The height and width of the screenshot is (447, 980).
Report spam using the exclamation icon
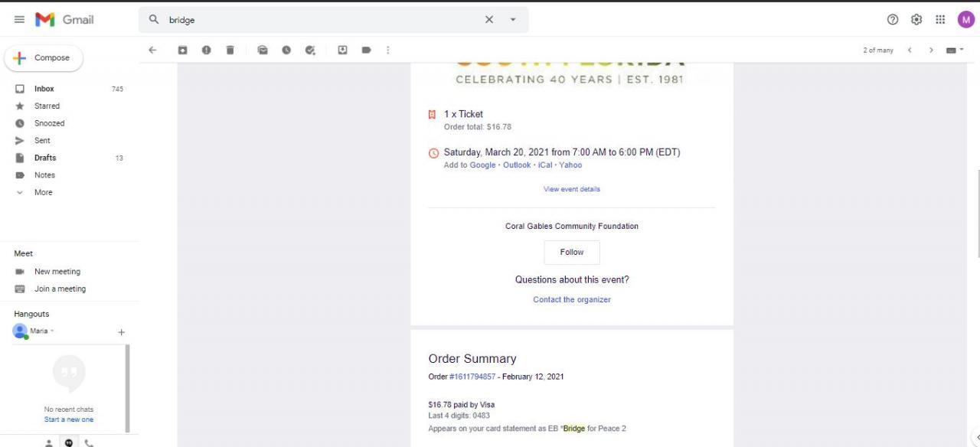click(x=206, y=51)
